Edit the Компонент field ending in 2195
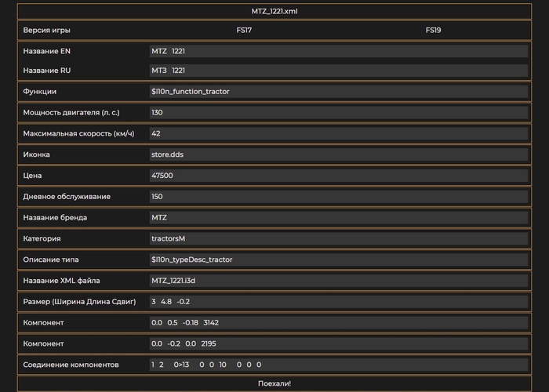 click(339, 343)
